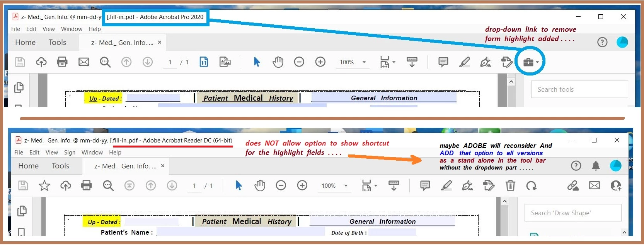Close document tab in Acrobat Pro window
Image resolution: width=644 pixels, height=247 pixels.
coord(160,42)
